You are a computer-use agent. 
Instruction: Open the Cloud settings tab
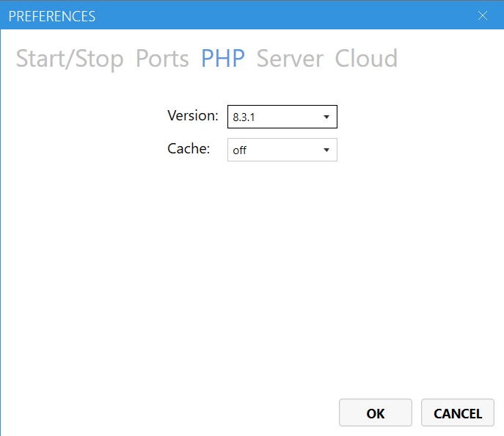pyautogui.click(x=366, y=59)
